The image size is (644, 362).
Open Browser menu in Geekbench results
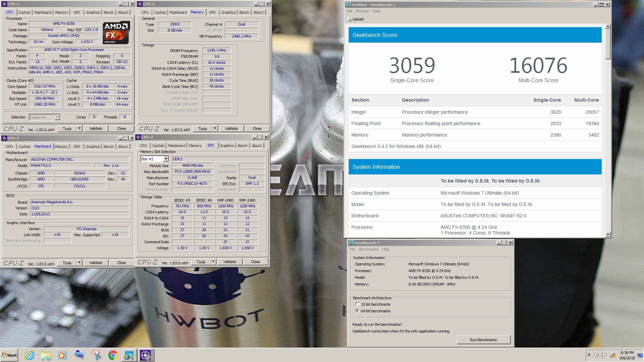pyautogui.click(x=362, y=11)
